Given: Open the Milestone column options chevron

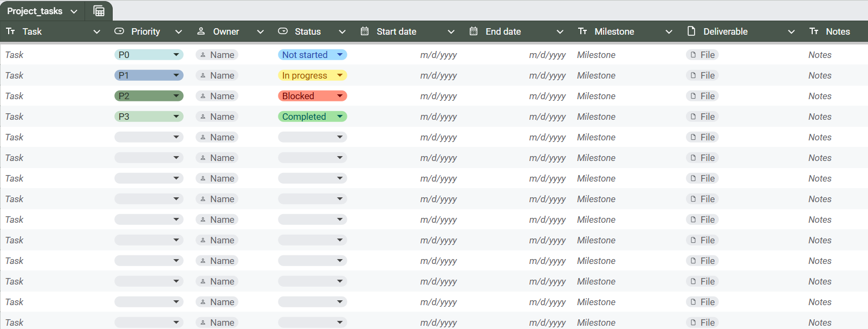Looking at the screenshot, I should click(669, 32).
